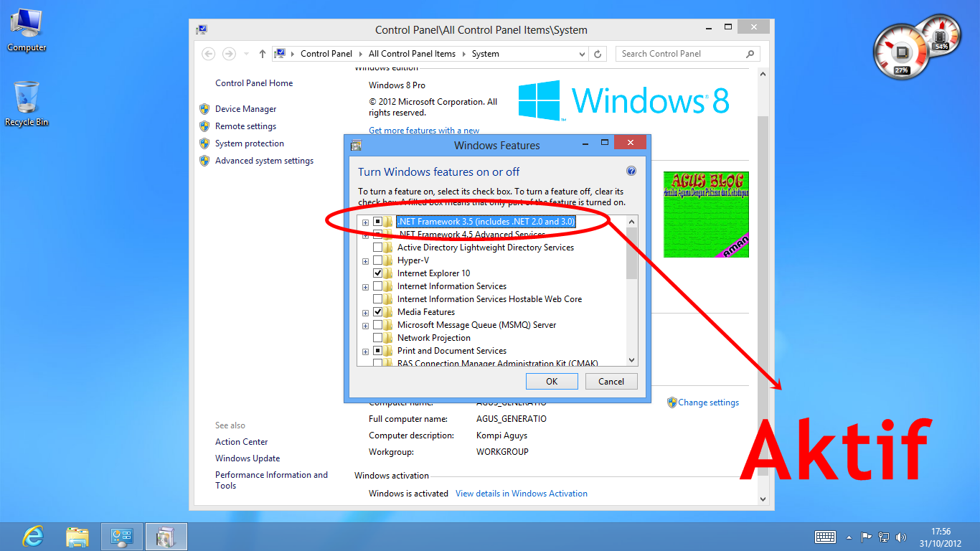This screenshot has height=551, width=980.
Task: Go forward in the System window
Action: point(229,54)
